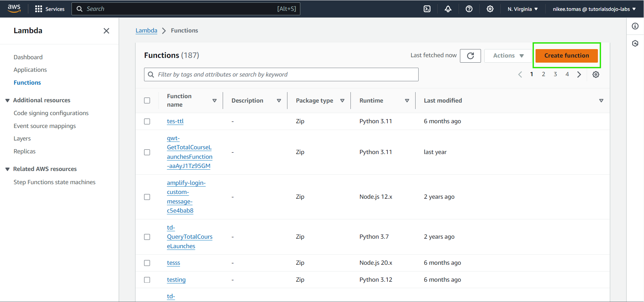Close the Lambda side navigation panel
The image size is (644, 302).
click(106, 31)
